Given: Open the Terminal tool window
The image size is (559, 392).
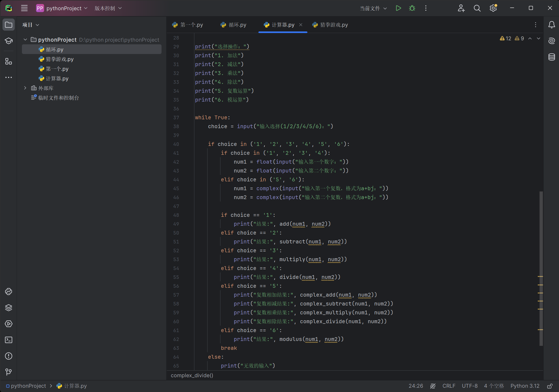Looking at the screenshot, I should click(9, 340).
